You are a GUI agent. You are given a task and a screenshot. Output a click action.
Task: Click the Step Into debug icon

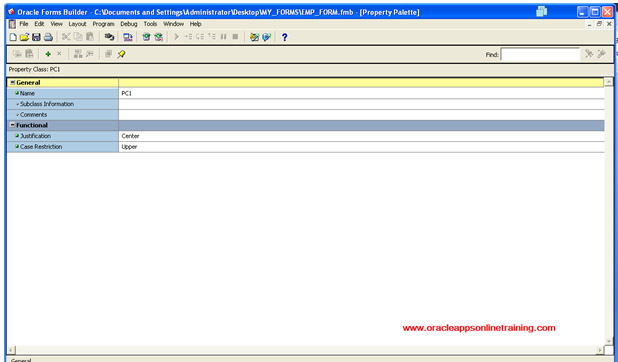click(188, 37)
